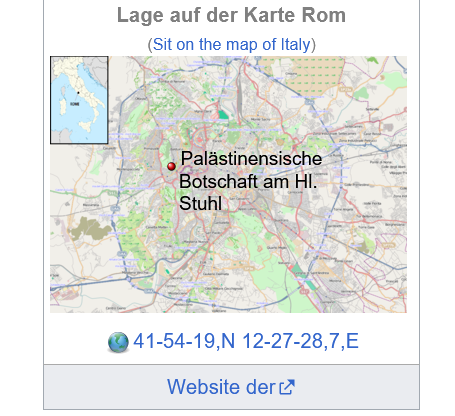The image size is (455, 416).
Task: Click the Sicily island on inset map
Action: tap(84, 126)
